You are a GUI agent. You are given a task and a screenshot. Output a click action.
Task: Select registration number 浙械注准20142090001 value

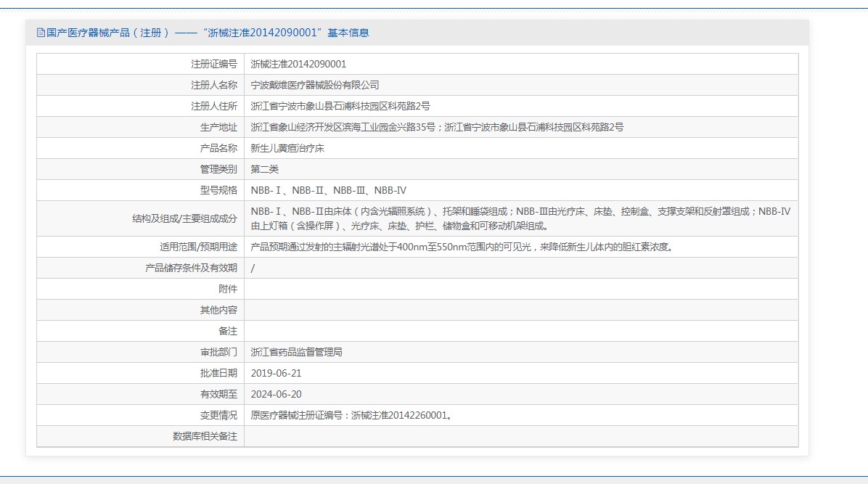tap(298, 65)
